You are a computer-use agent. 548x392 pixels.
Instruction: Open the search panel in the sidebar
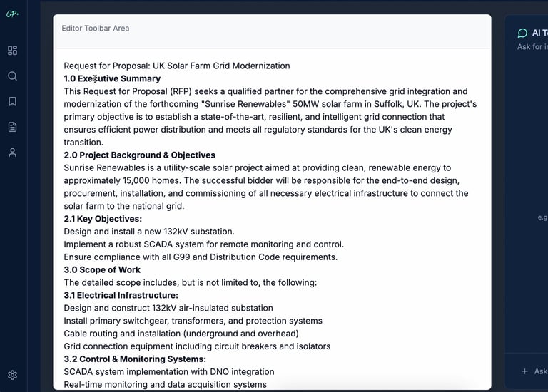pos(12,76)
